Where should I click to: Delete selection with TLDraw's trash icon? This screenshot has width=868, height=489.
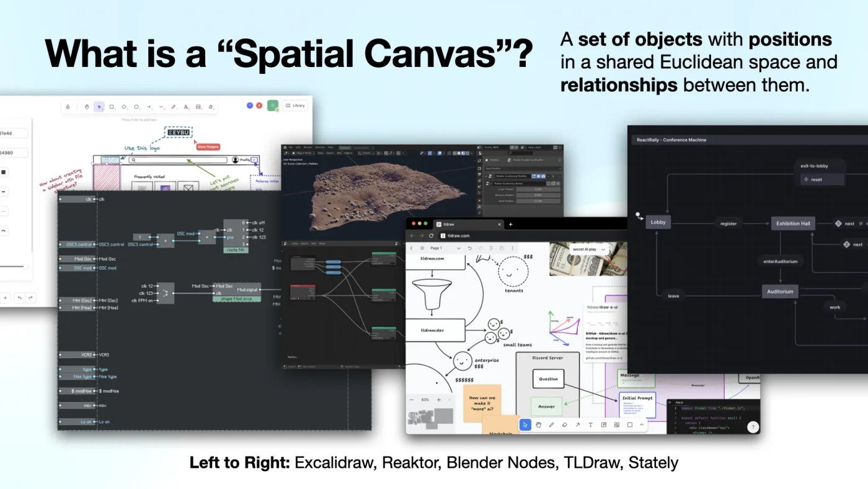pyautogui.click(x=490, y=248)
